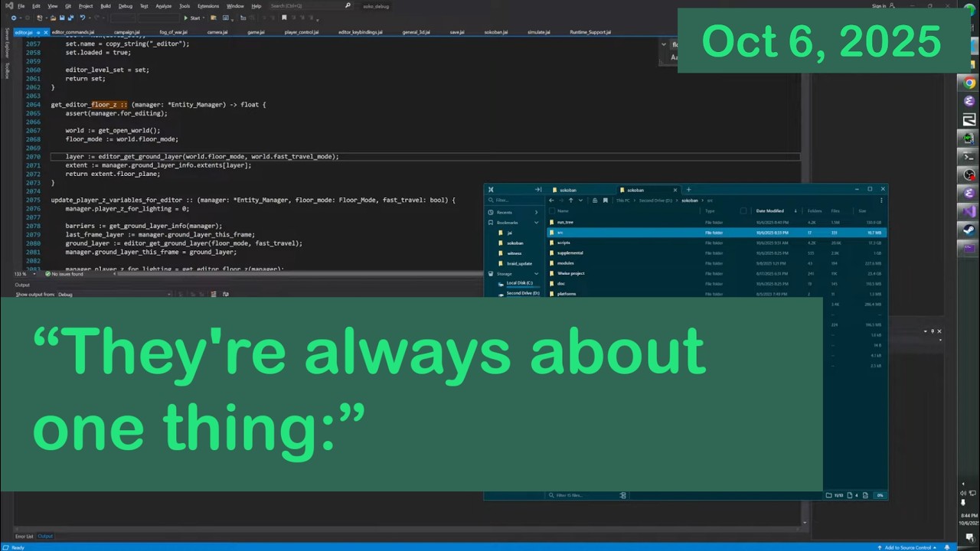Click the bookmark icon in file manager toolbar
Screen dimensions: 980x551
point(606,201)
